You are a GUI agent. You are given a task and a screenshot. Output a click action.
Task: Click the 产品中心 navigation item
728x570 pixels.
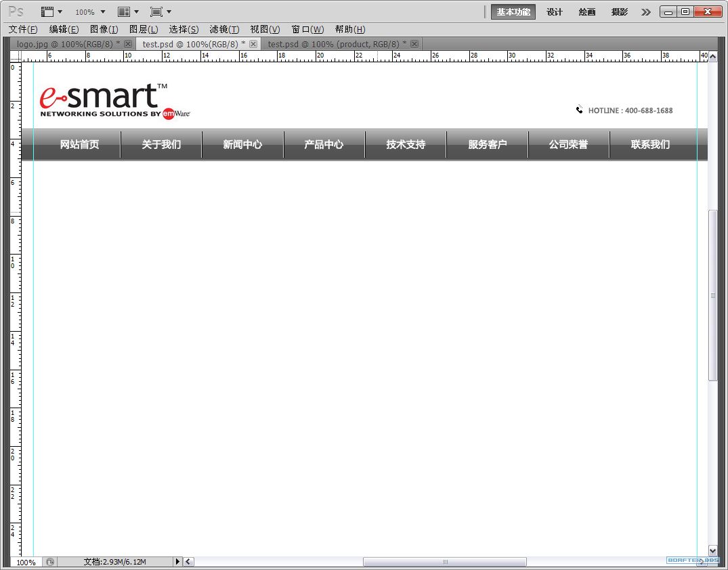click(x=324, y=144)
